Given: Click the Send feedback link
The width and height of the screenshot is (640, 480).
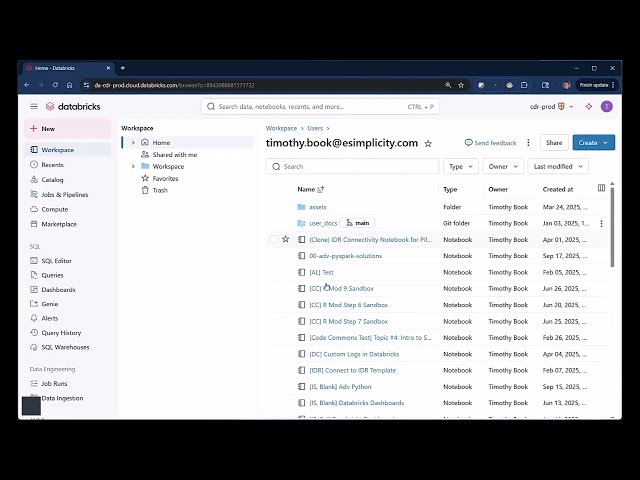Looking at the screenshot, I should [x=491, y=143].
